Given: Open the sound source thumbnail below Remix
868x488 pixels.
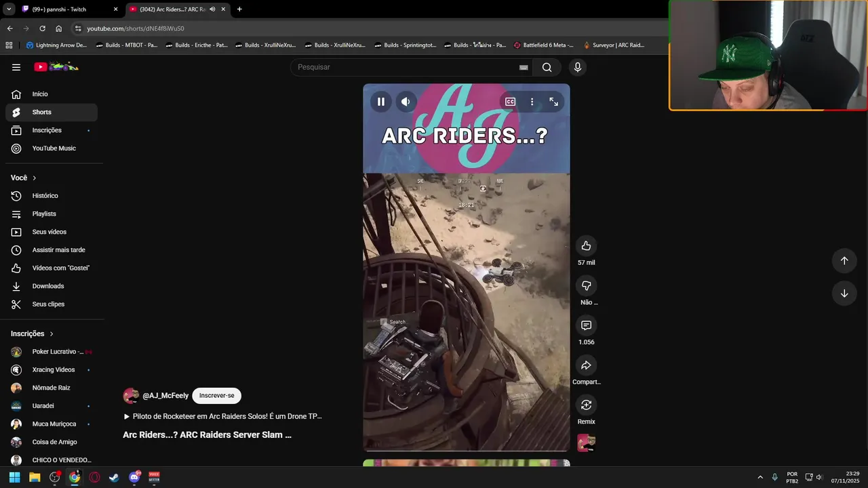Looking at the screenshot, I should (x=587, y=443).
